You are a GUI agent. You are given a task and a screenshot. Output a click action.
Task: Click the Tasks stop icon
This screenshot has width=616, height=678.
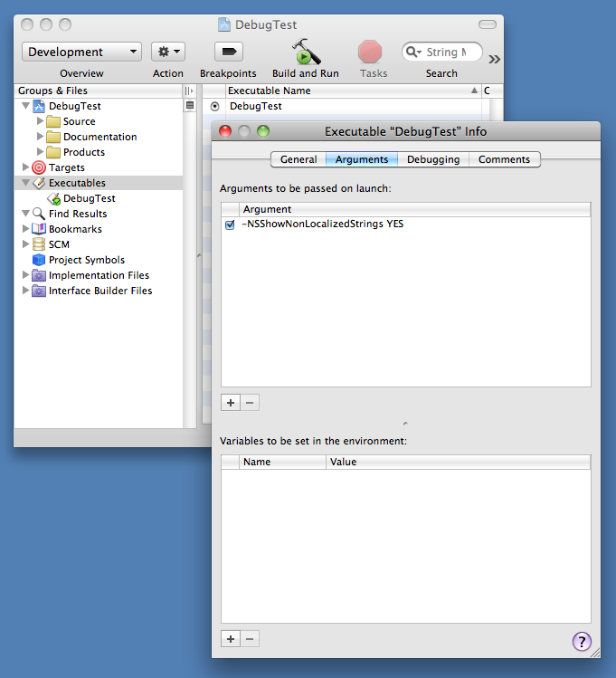[x=370, y=52]
